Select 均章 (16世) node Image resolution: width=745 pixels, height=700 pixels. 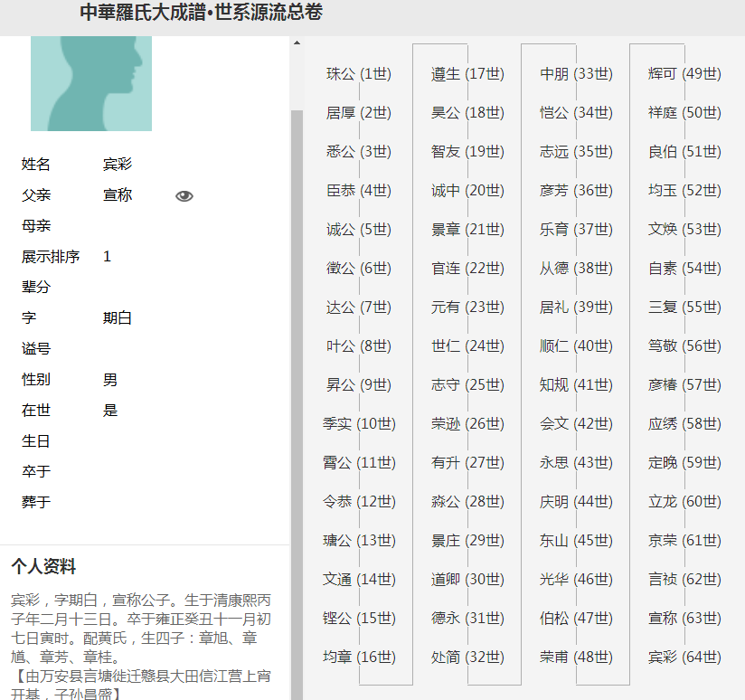[x=359, y=657]
